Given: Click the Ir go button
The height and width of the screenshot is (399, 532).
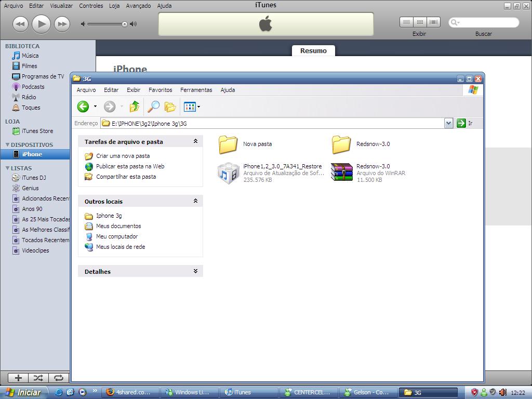Looking at the screenshot, I should point(464,123).
